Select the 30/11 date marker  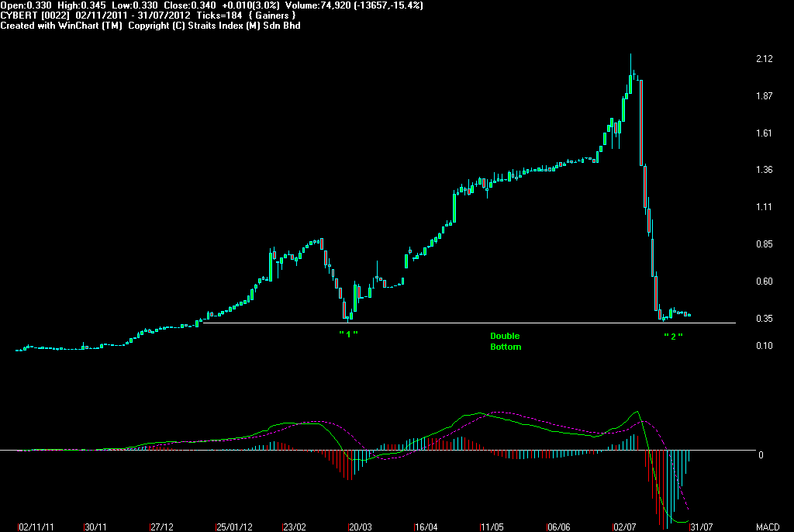(x=95, y=527)
